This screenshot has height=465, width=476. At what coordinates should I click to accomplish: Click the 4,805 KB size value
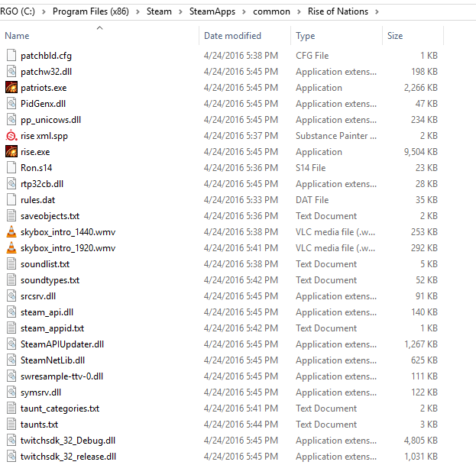point(421,441)
